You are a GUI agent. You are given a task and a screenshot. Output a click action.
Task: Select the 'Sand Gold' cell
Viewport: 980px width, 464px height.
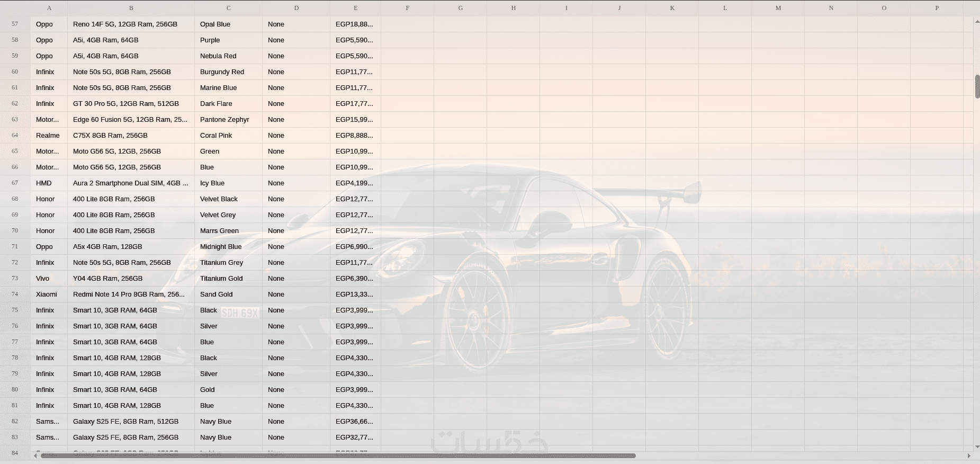pyautogui.click(x=229, y=294)
